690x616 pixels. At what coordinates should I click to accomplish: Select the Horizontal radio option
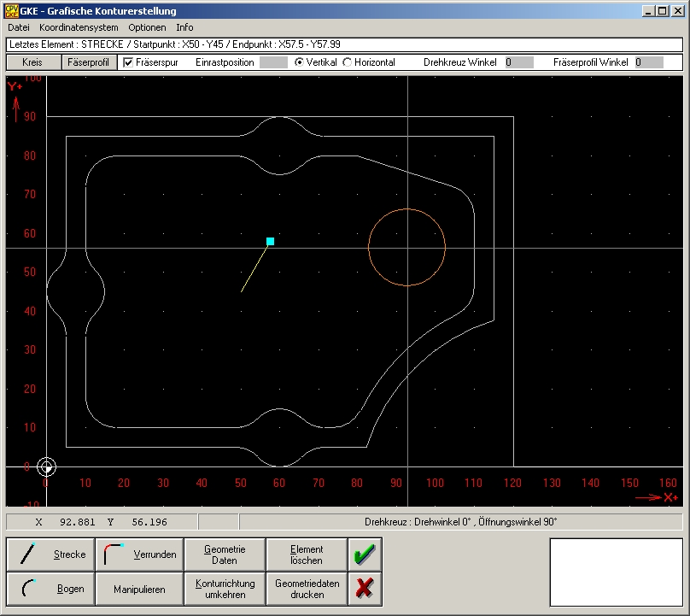[348, 62]
